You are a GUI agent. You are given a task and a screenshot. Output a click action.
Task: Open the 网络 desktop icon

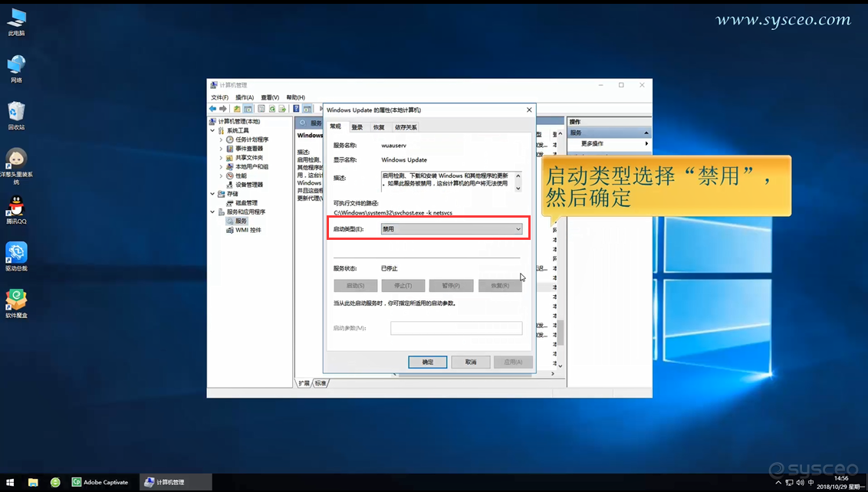17,69
